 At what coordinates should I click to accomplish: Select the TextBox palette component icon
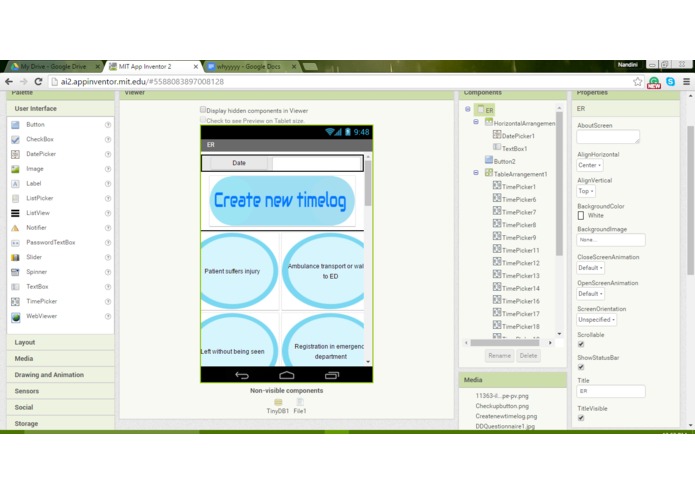click(15, 287)
